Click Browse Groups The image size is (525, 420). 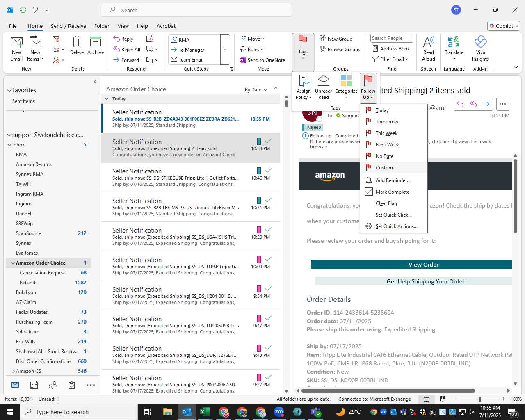[x=340, y=50]
